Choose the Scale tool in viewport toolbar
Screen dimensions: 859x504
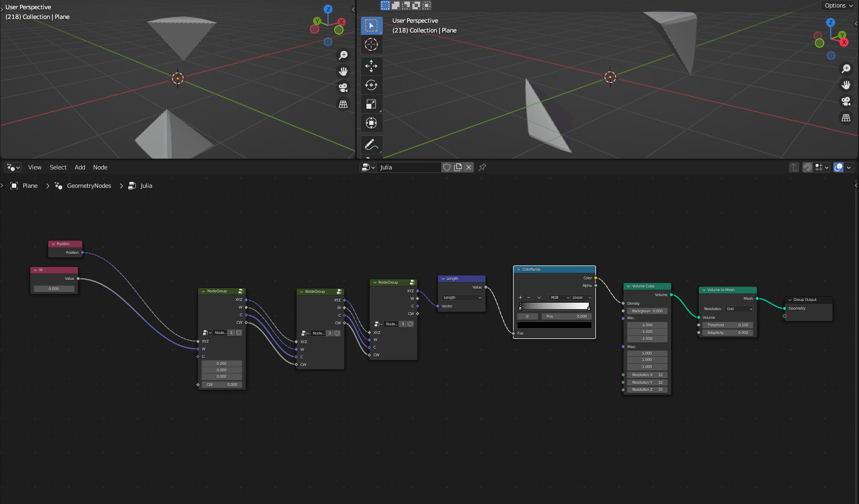pos(371,104)
